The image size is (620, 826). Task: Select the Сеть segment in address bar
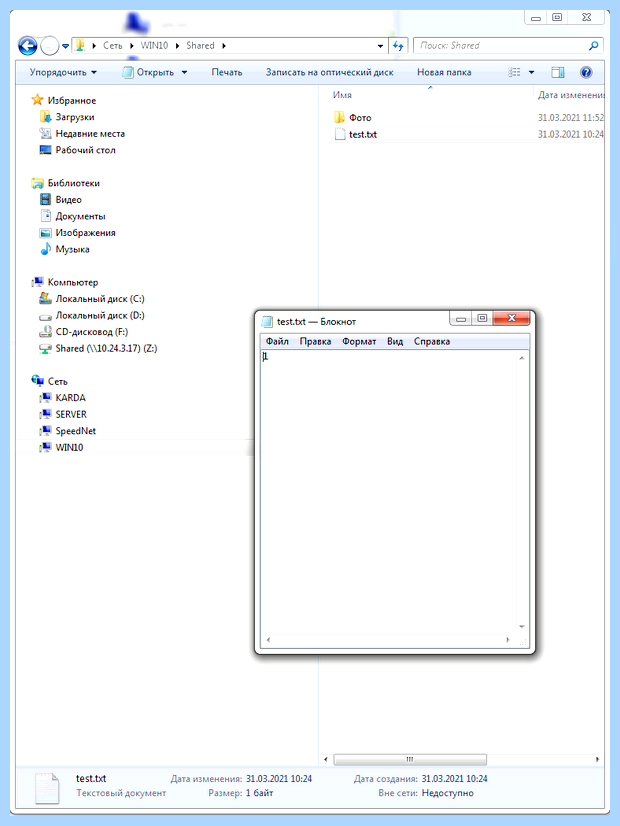click(113, 46)
